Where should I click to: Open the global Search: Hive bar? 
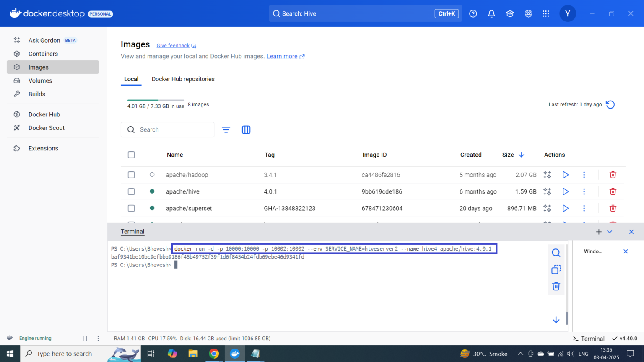click(x=366, y=13)
